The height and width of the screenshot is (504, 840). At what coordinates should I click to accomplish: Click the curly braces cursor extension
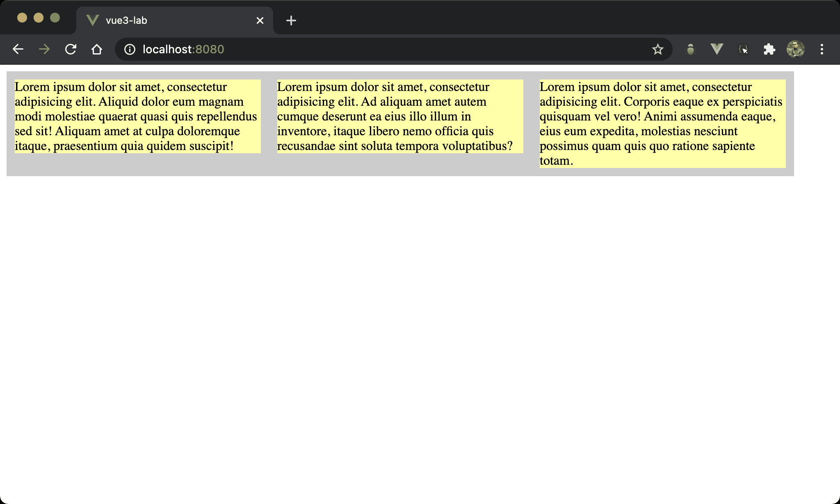pos(743,50)
